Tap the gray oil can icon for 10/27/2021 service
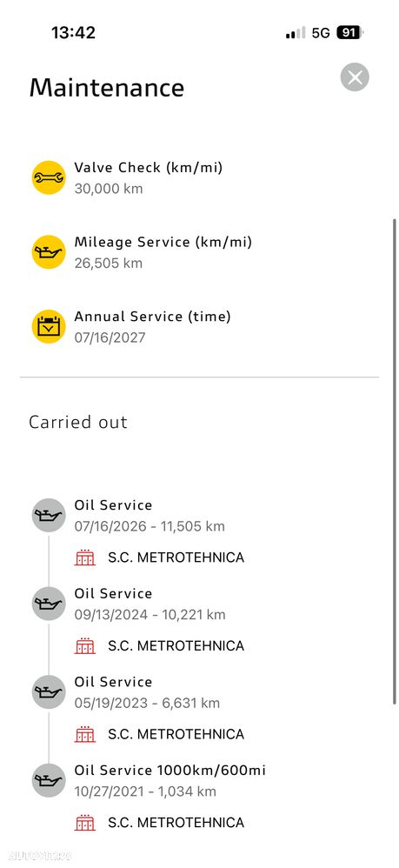The width and height of the screenshot is (399, 868). [x=49, y=780]
